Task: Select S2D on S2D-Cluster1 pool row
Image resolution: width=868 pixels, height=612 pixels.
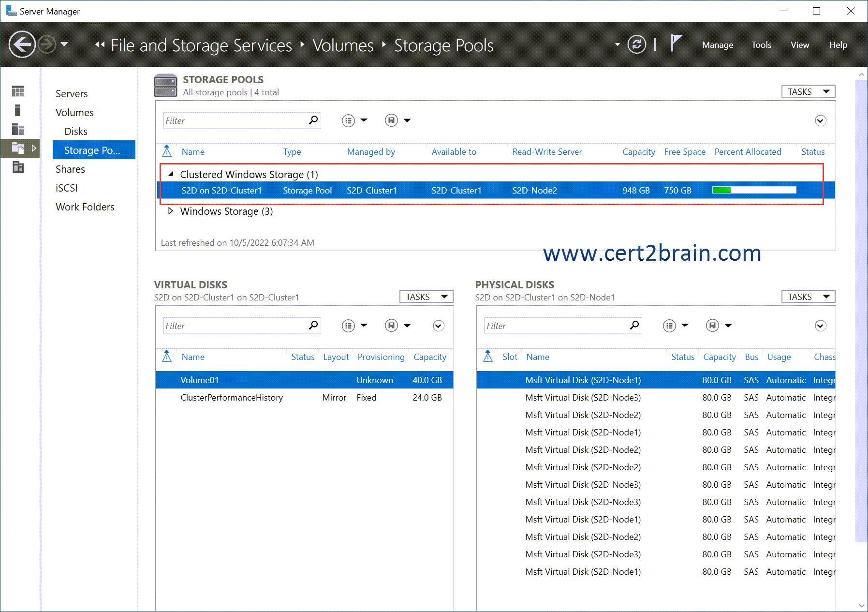Action: [x=496, y=190]
